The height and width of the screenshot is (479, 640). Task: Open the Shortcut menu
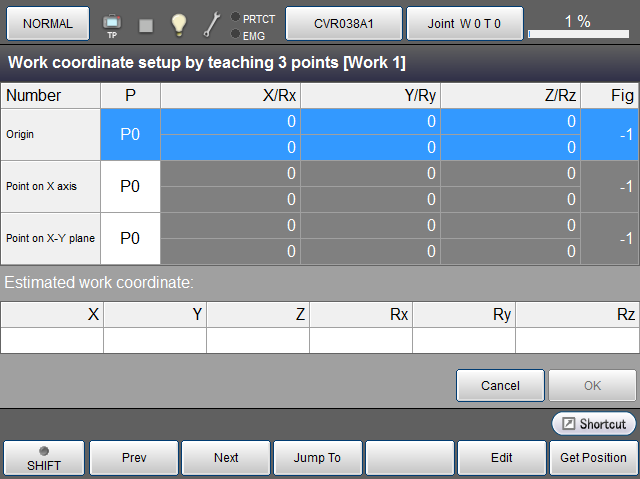tap(594, 424)
